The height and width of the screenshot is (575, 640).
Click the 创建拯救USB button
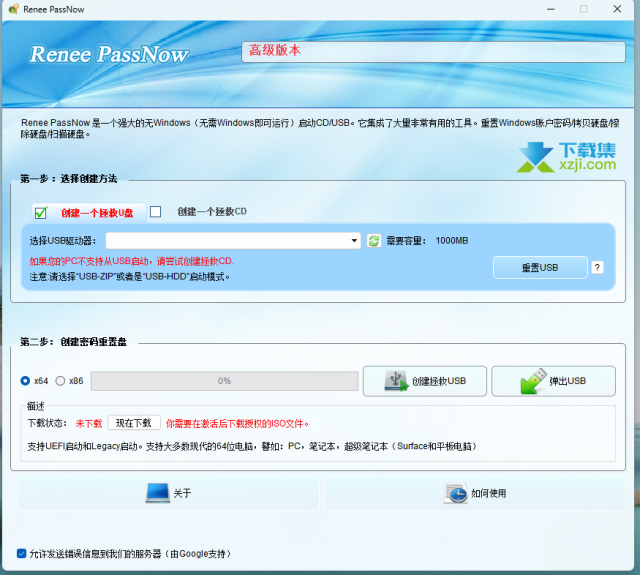coord(425,381)
